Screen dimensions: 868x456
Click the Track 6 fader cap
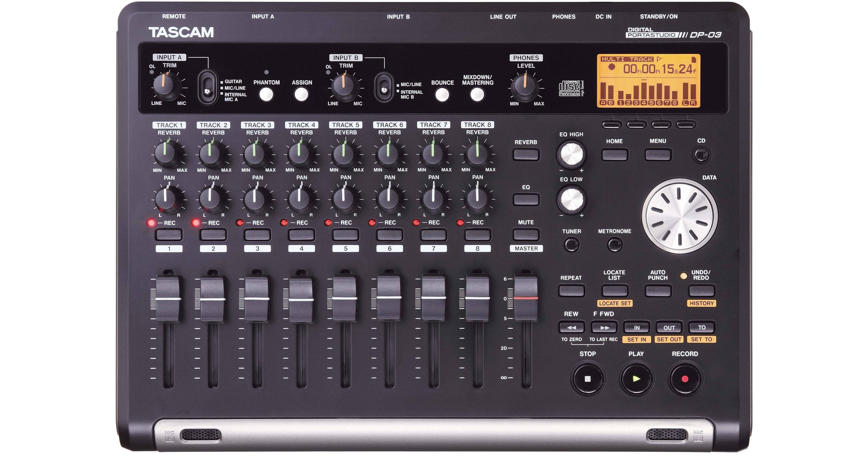(x=389, y=298)
